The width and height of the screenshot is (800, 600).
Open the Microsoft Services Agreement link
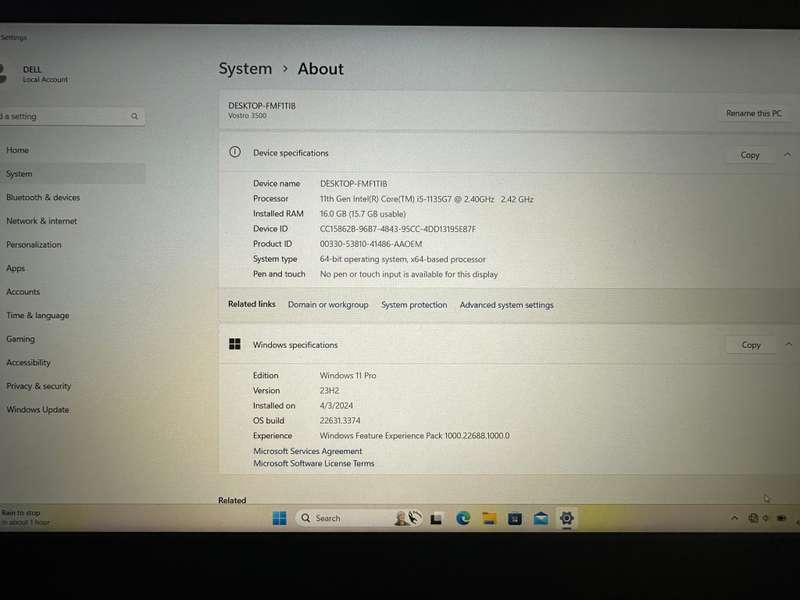pos(308,451)
